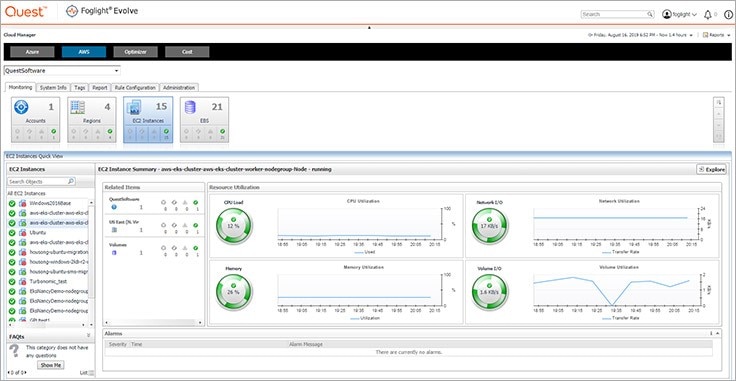Image resolution: width=736 pixels, height=381 pixels.
Task: Click the All EC2 Instances label
Action: click(x=26, y=193)
